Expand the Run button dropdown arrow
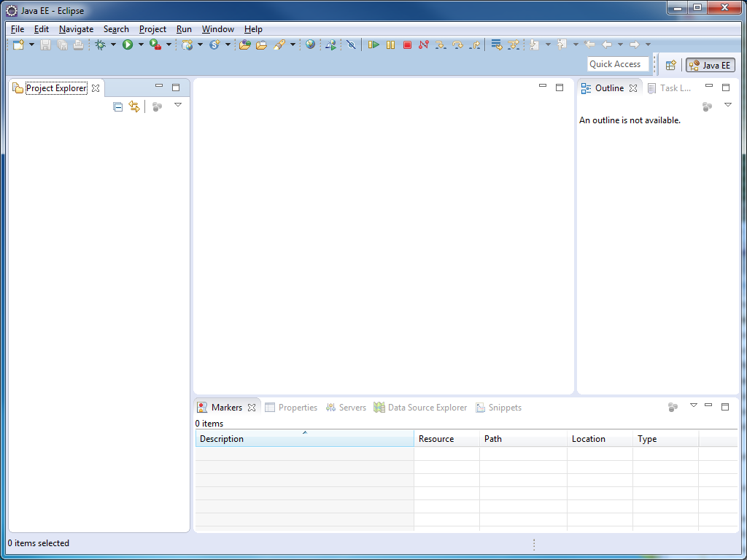 tap(142, 44)
